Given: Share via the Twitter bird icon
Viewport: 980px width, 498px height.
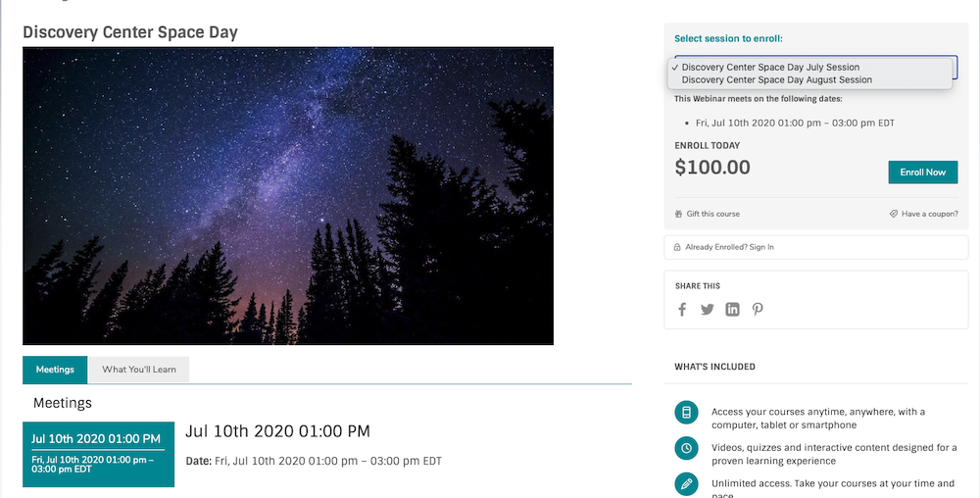Looking at the screenshot, I should (x=707, y=310).
